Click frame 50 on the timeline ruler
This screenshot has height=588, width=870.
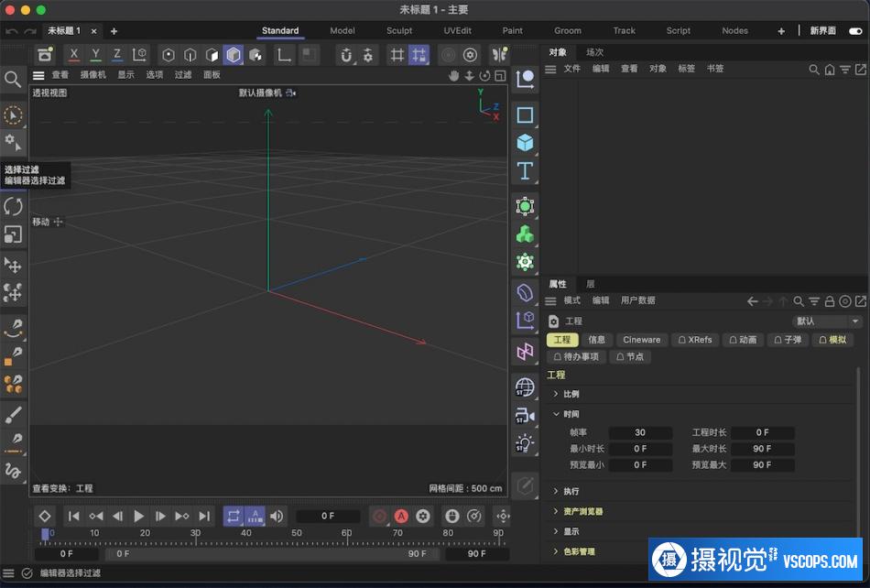point(297,534)
